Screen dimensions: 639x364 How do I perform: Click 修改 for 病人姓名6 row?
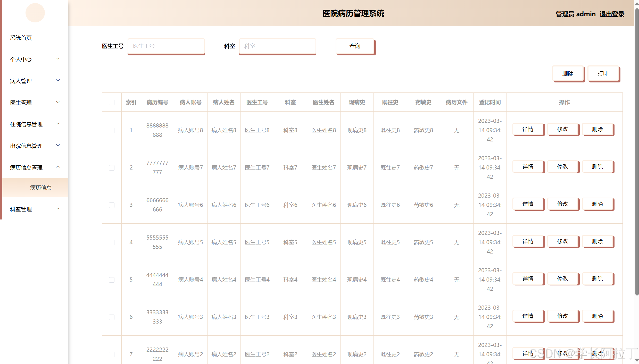[x=562, y=204]
